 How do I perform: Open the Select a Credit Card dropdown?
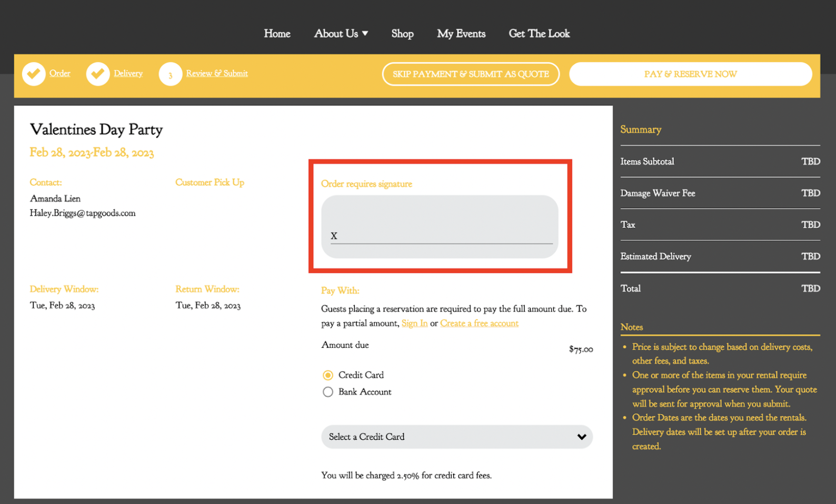click(457, 437)
